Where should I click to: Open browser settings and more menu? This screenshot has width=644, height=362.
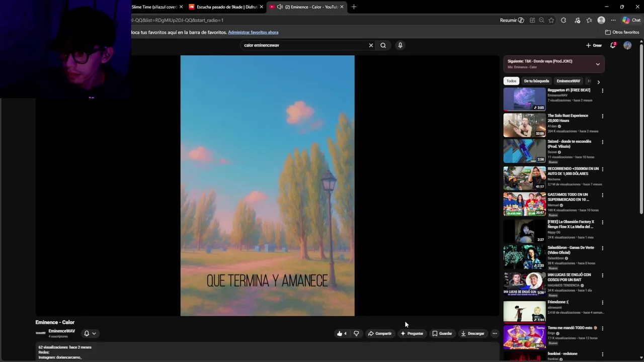(x=613, y=20)
